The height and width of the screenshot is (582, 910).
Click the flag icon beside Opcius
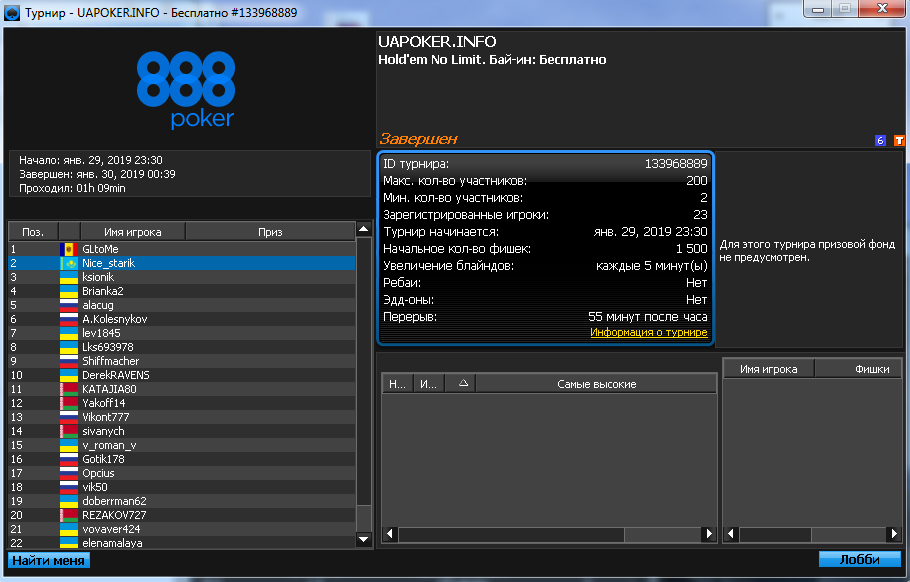(x=69, y=473)
